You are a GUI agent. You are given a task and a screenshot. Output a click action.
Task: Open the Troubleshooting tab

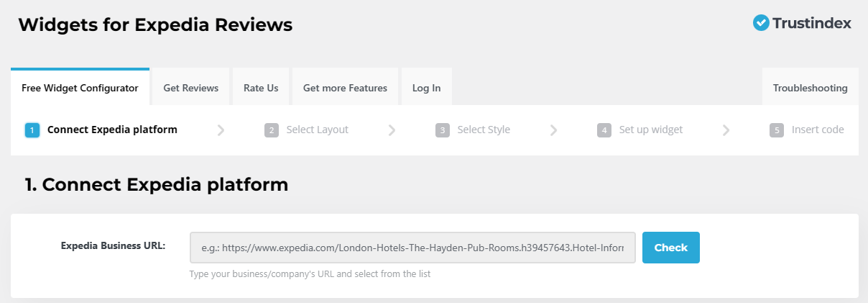pyautogui.click(x=810, y=88)
